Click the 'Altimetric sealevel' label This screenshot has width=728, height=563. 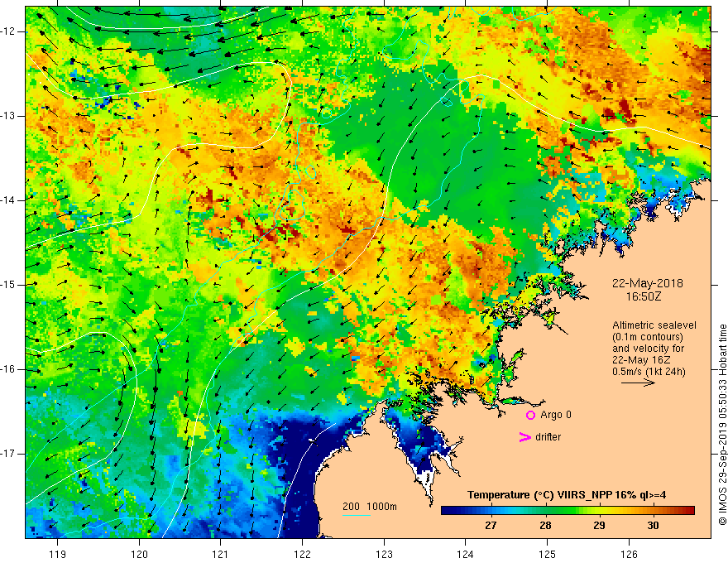pos(654,325)
